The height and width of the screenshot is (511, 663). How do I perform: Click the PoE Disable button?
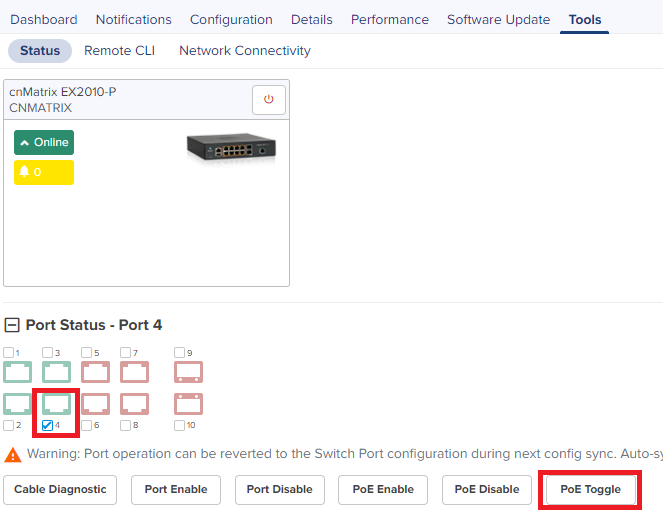coord(487,489)
